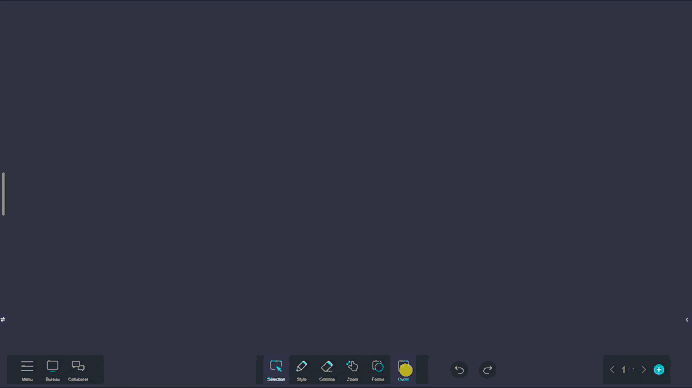The width and height of the screenshot is (692, 388).
Task: Add a new page with plus button
Action: click(x=659, y=369)
